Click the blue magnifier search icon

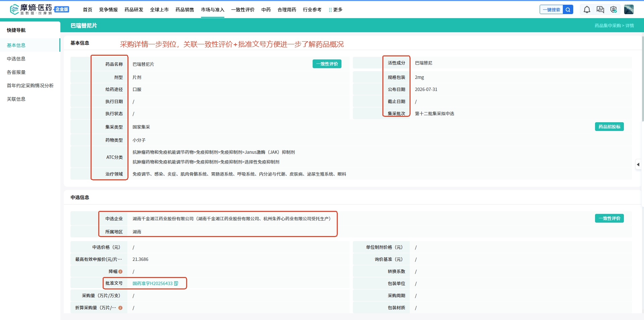click(568, 10)
